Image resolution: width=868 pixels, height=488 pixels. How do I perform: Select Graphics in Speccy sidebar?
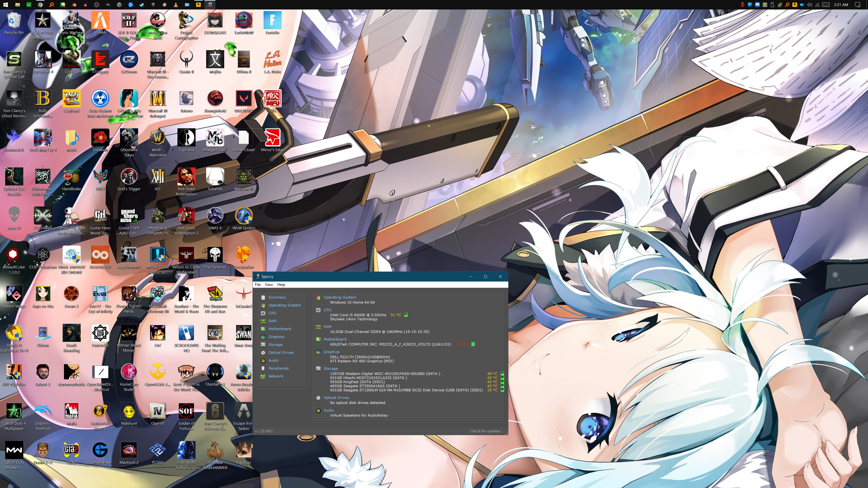[x=276, y=337]
